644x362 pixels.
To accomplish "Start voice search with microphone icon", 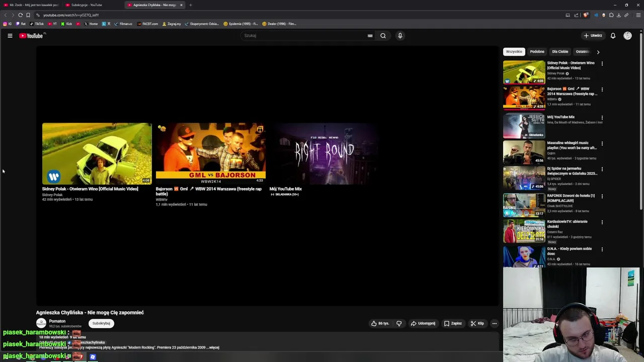I will 400,36.
